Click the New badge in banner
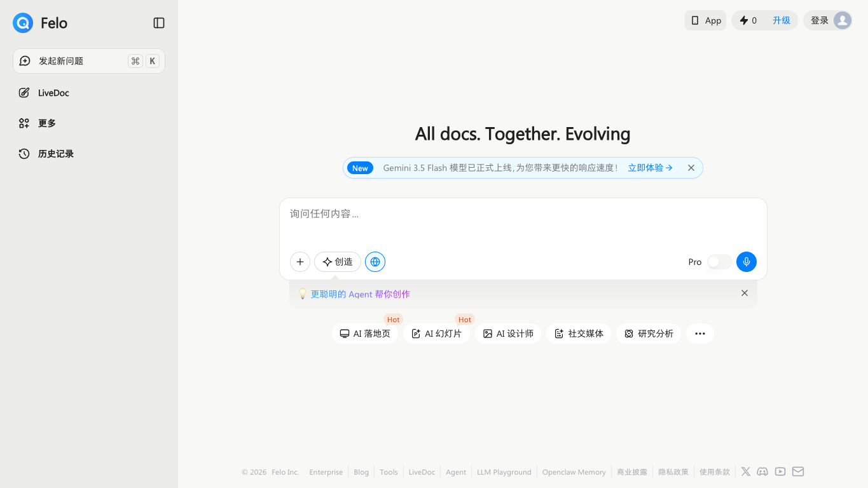 pos(360,168)
